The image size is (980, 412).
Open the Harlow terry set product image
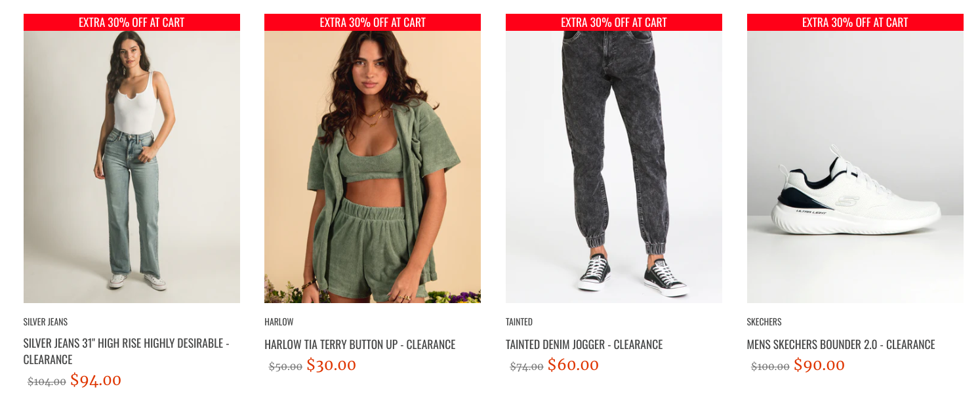click(x=373, y=167)
